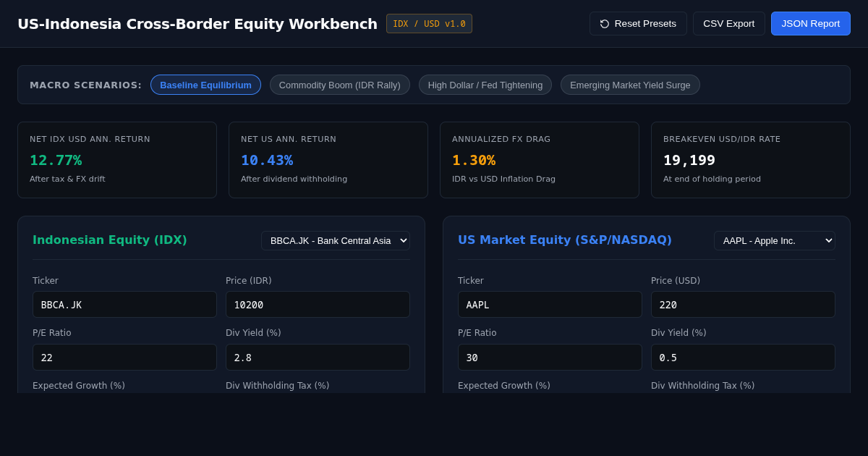Open the AAPL Apple Inc. stock dropdown
This screenshot has height=456, width=868.
pyautogui.click(x=775, y=240)
